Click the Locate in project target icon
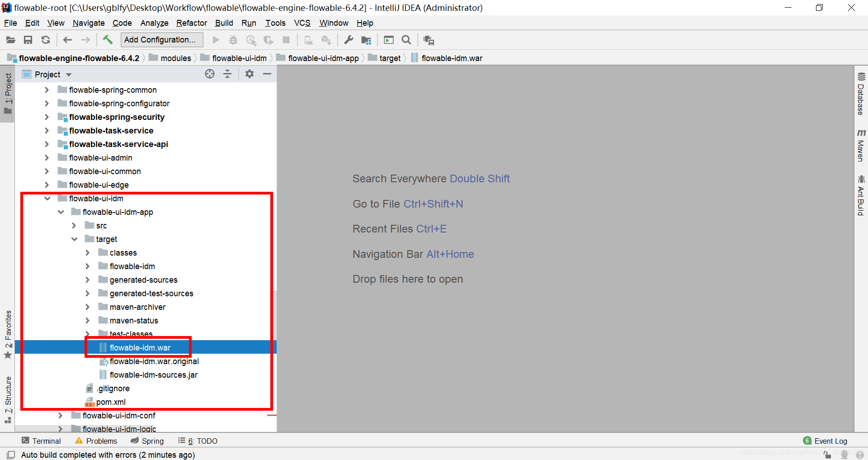Image resolution: width=868 pixels, height=460 pixels. click(210, 74)
